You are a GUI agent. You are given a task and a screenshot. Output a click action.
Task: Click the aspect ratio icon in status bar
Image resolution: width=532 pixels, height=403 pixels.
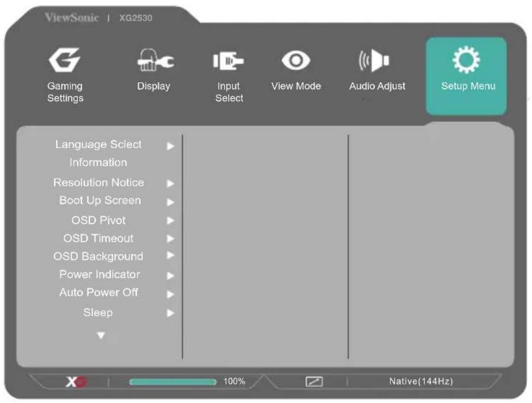(x=314, y=381)
